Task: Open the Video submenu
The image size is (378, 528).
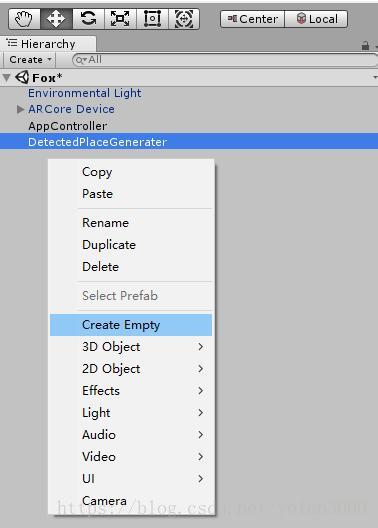Action: (x=131, y=457)
